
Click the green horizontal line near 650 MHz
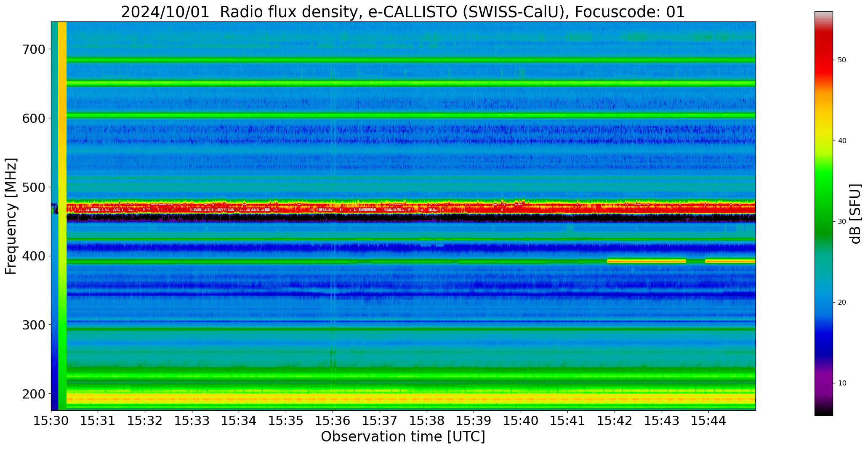(x=411, y=84)
